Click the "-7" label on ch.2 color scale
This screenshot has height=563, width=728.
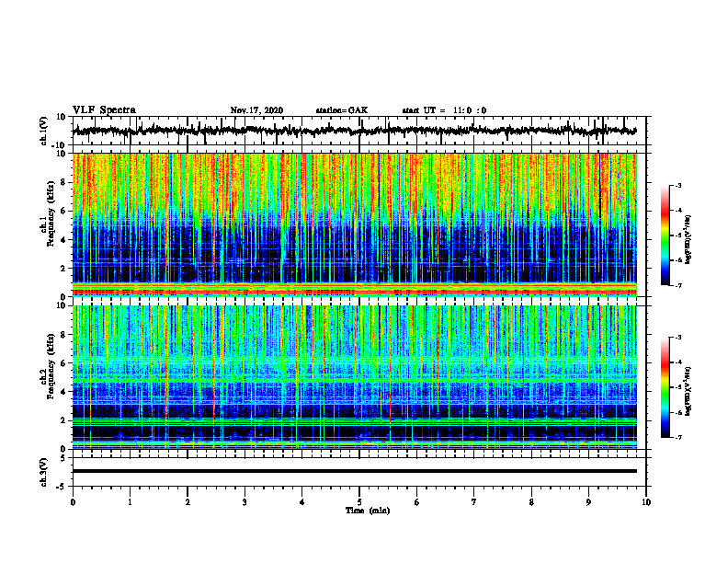click(x=677, y=437)
